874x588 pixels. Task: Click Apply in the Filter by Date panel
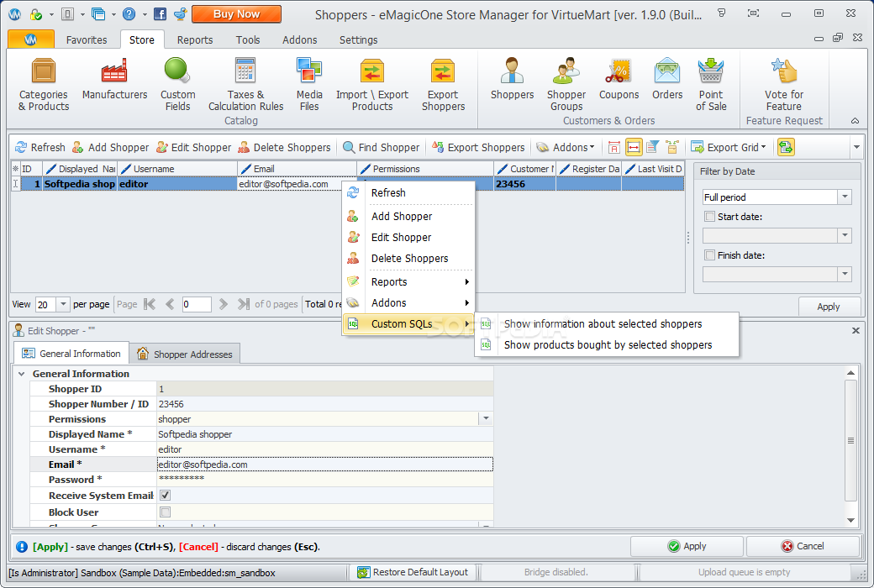[829, 307]
